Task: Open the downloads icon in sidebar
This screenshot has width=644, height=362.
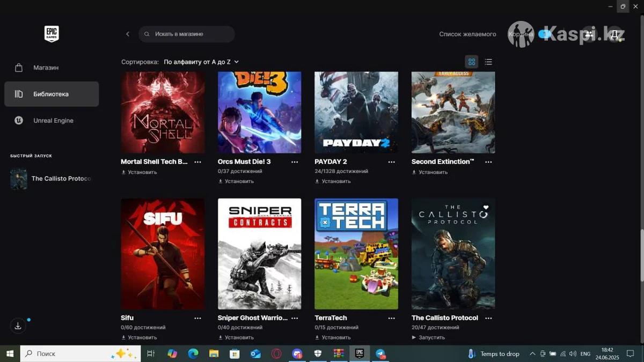Action: pos(18,326)
